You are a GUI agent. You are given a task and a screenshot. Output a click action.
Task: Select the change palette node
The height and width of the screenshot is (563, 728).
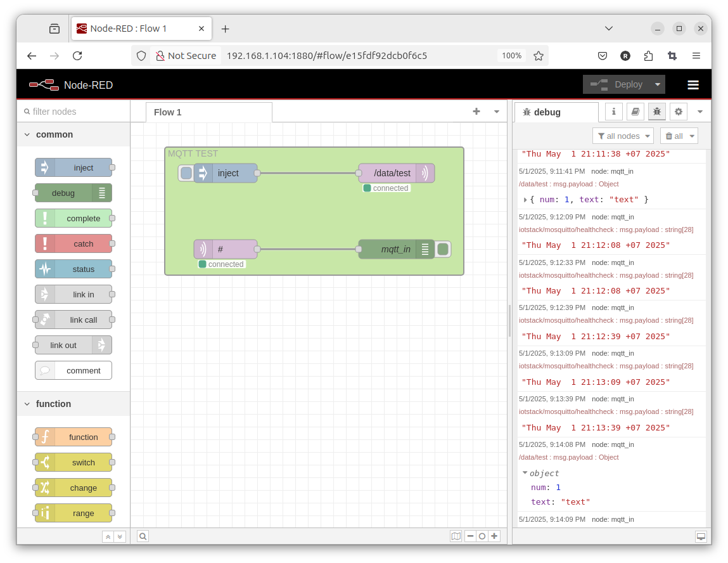coord(73,488)
